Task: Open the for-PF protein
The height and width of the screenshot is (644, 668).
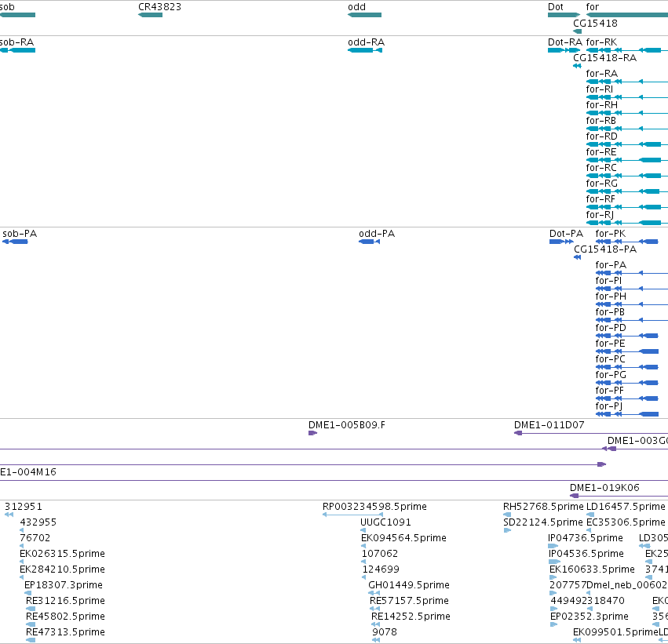Action: (x=627, y=398)
